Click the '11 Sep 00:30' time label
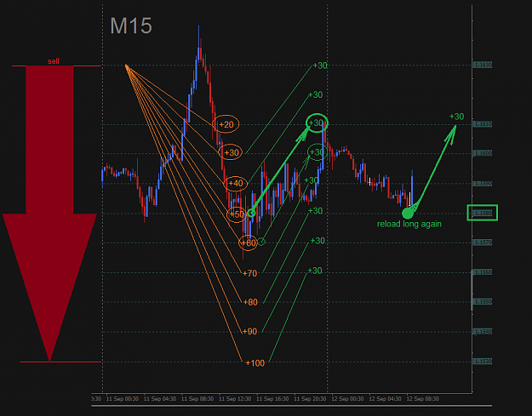Screen dimensions: 532x416 click(122, 399)
